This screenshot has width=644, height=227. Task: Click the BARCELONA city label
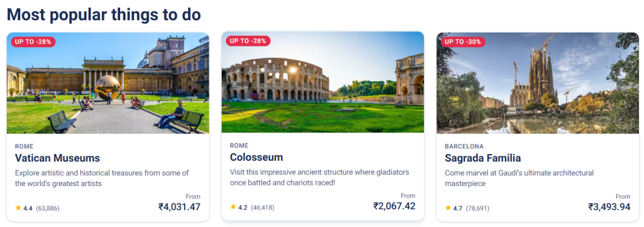(465, 146)
